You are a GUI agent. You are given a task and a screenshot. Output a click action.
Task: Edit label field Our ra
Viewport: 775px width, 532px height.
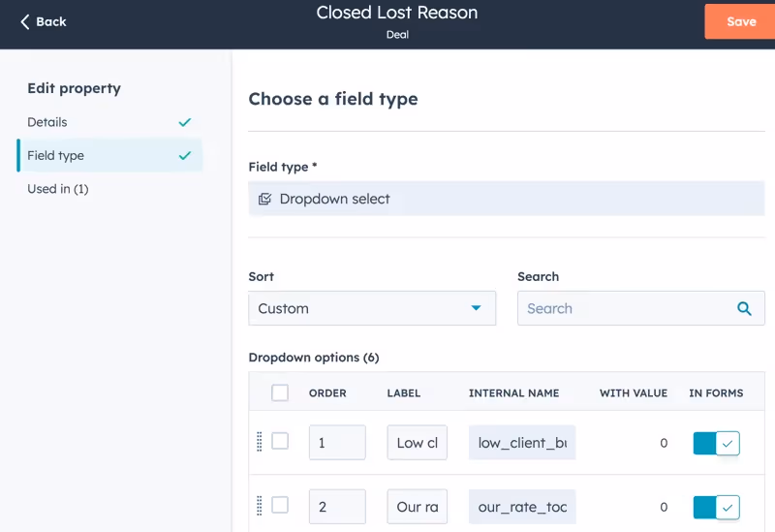[x=418, y=507]
